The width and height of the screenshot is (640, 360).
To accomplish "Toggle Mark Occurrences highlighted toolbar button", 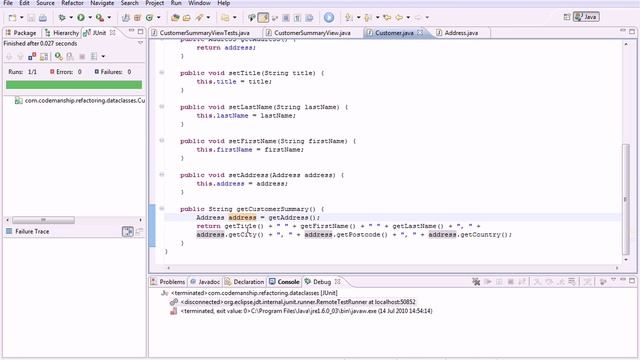I will [x=263, y=18].
